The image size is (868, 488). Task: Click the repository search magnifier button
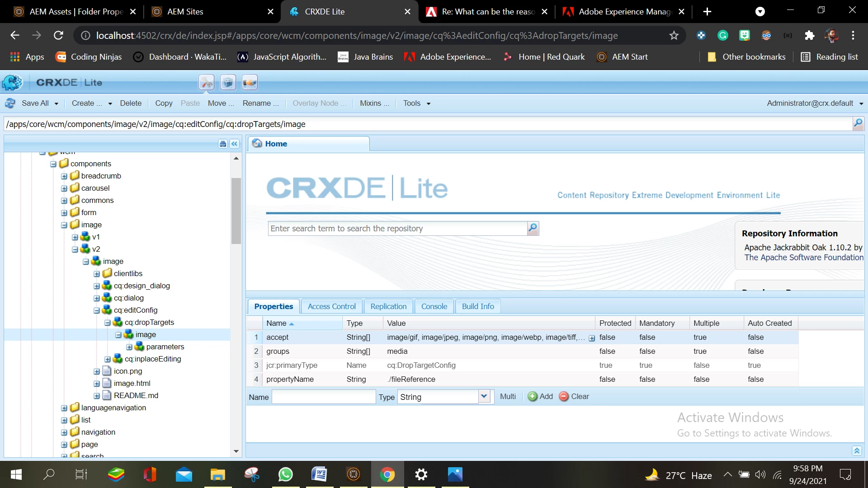tap(533, 228)
